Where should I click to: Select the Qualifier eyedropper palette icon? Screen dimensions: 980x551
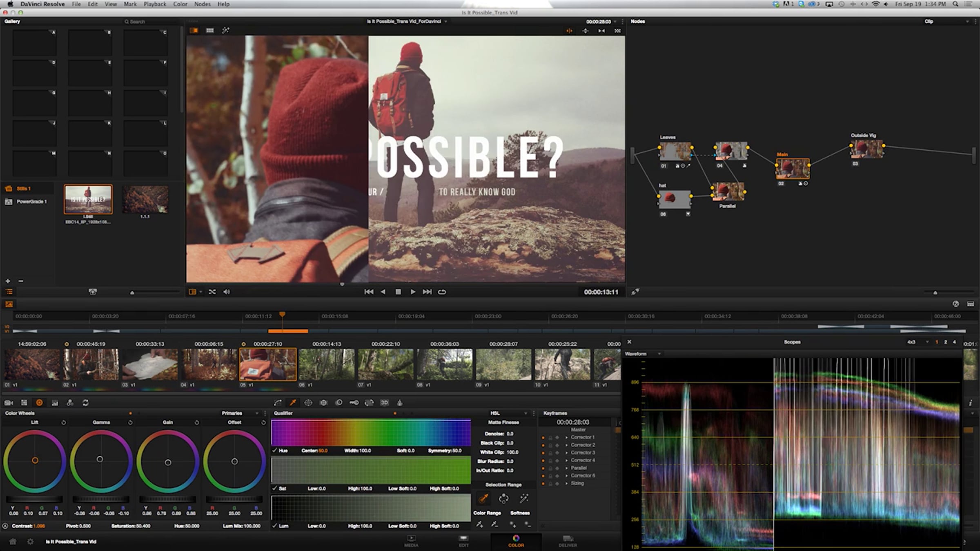pyautogui.click(x=293, y=403)
